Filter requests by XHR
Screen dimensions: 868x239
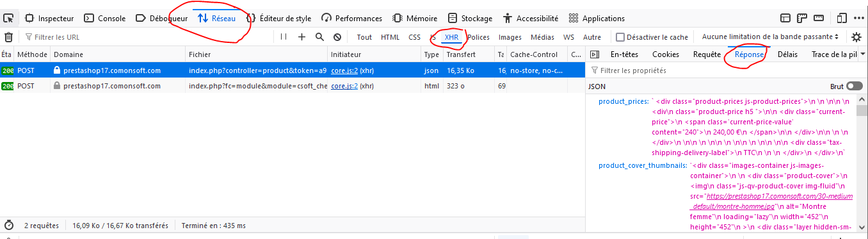coord(451,37)
